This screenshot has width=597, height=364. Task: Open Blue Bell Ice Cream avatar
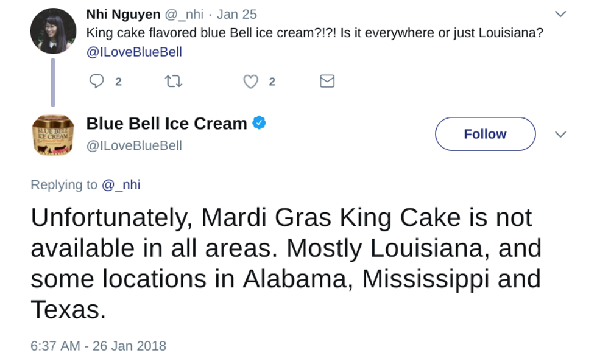tap(53, 135)
